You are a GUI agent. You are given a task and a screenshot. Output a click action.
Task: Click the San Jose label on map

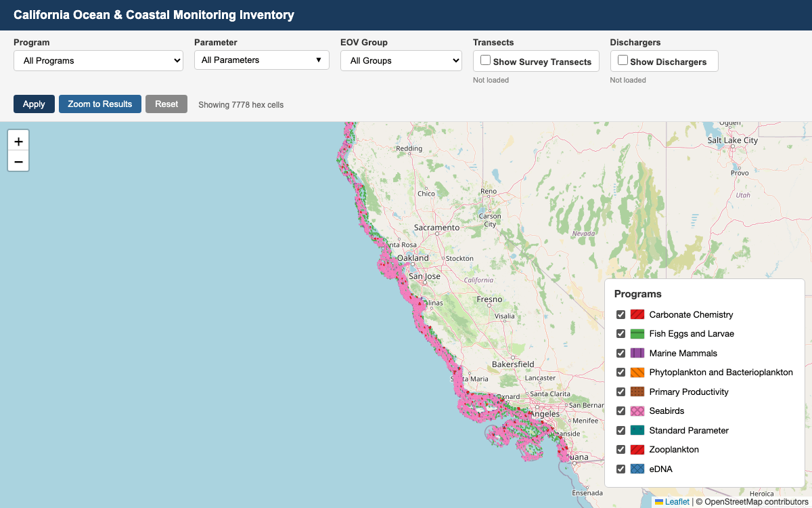click(424, 276)
